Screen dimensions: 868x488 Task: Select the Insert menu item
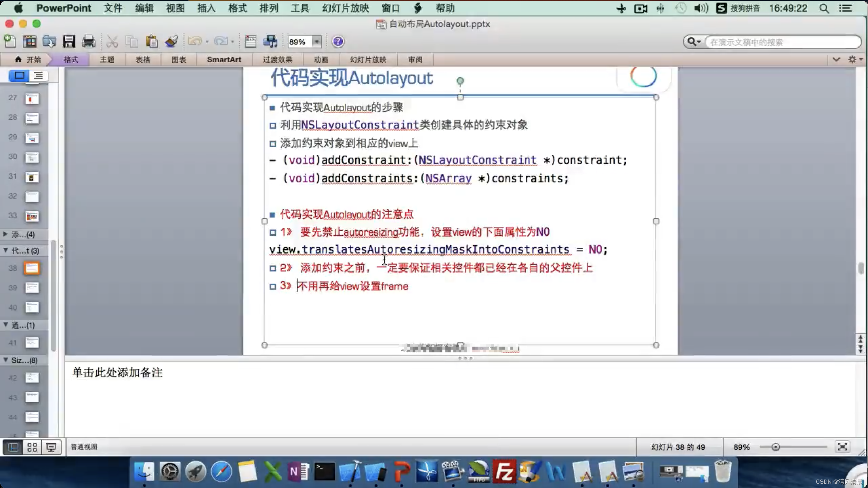[x=206, y=8]
